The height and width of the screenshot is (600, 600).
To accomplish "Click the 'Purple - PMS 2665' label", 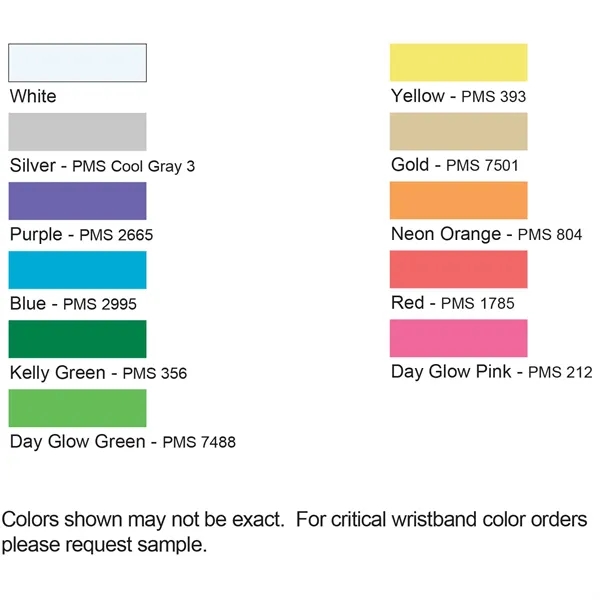I will click(81, 235).
